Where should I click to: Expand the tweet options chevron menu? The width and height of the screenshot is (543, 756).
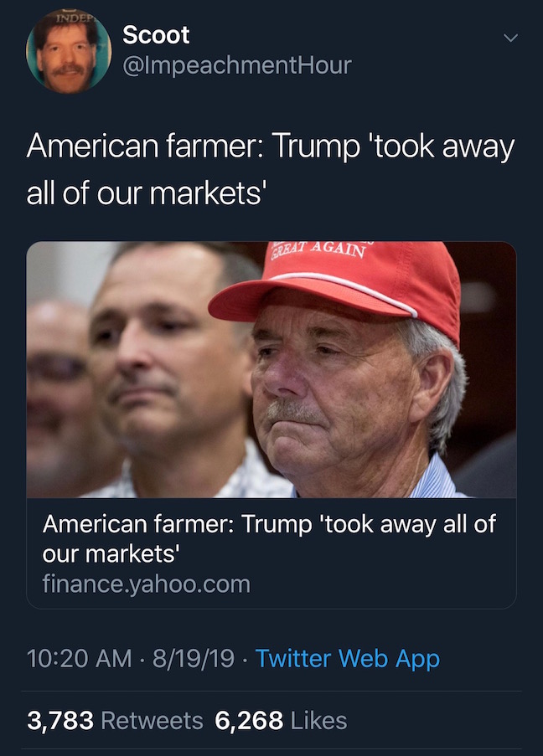pos(510,39)
